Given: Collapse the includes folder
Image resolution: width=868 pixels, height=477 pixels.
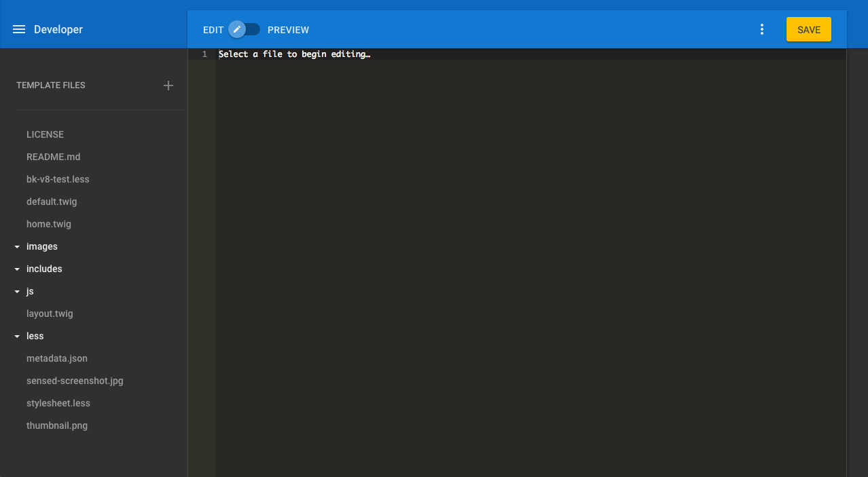Looking at the screenshot, I should click(x=17, y=269).
